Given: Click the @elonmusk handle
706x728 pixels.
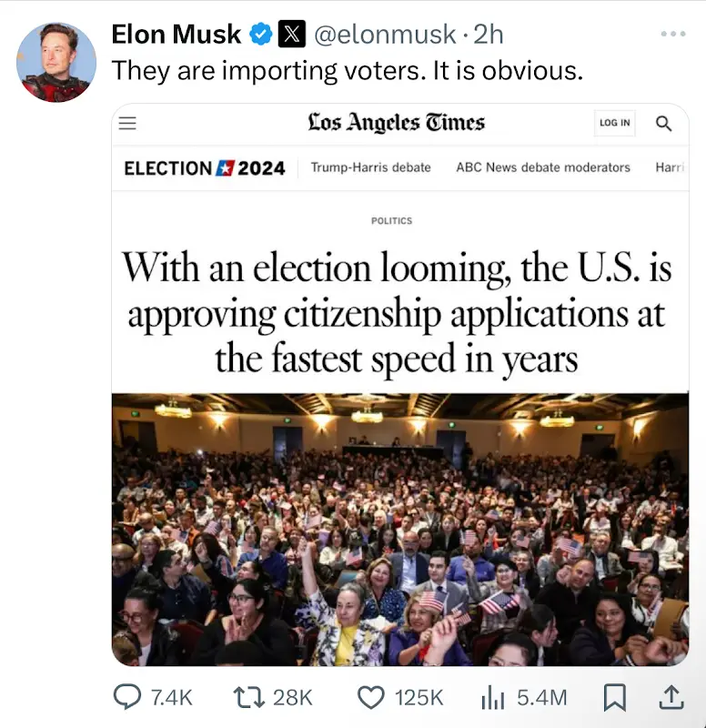Looking at the screenshot, I should 384,35.
